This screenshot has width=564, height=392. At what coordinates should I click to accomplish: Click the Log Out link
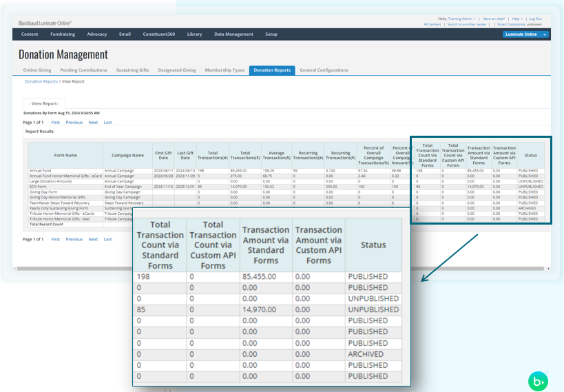(535, 19)
